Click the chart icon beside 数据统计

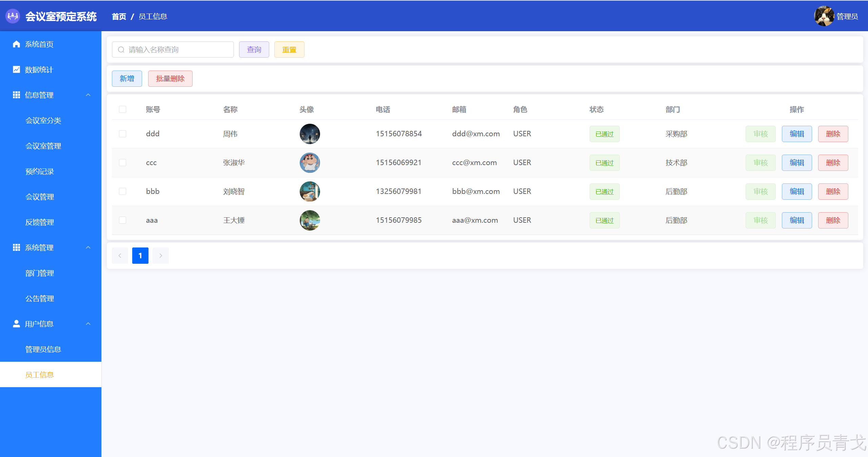[16, 69]
